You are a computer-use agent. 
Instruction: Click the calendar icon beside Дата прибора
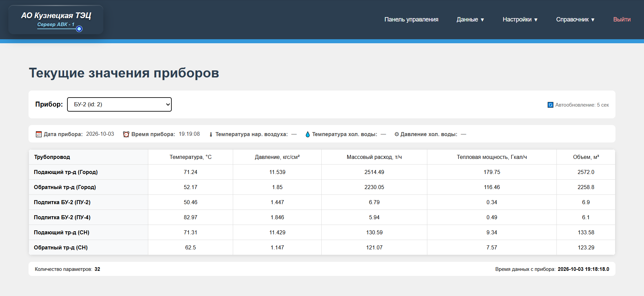39,134
